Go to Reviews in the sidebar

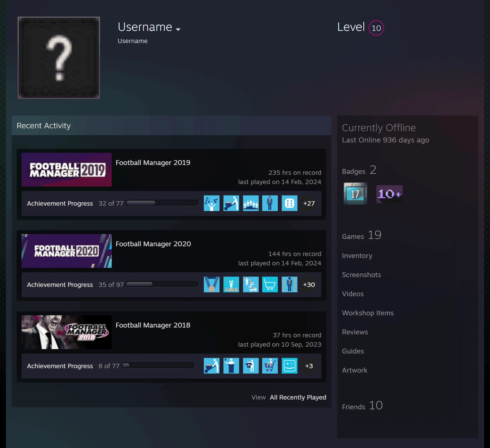(x=355, y=332)
